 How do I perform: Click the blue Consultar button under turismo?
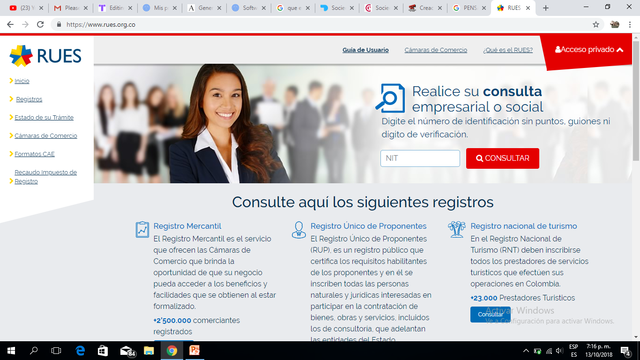pos(490,314)
